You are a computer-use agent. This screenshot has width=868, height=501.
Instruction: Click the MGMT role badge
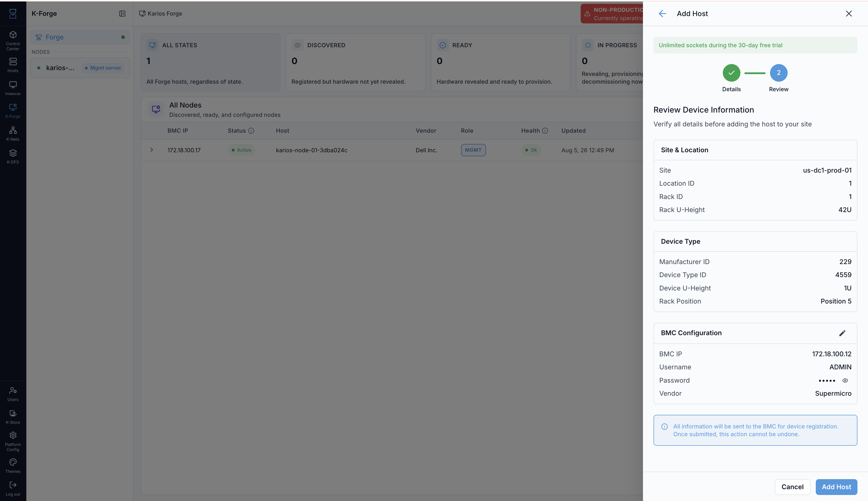(x=473, y=150)
